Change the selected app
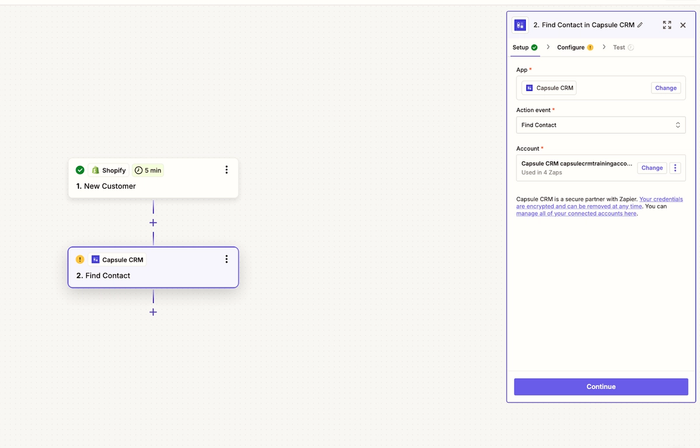Image resolution: width=700 pixels, height=448 pixels. (666, 88)
